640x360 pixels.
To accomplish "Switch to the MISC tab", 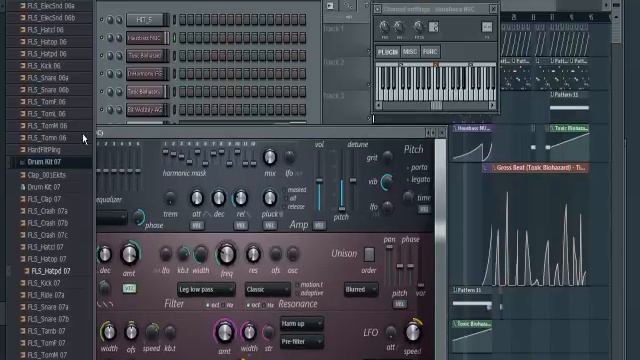I will tap(410, 52).
